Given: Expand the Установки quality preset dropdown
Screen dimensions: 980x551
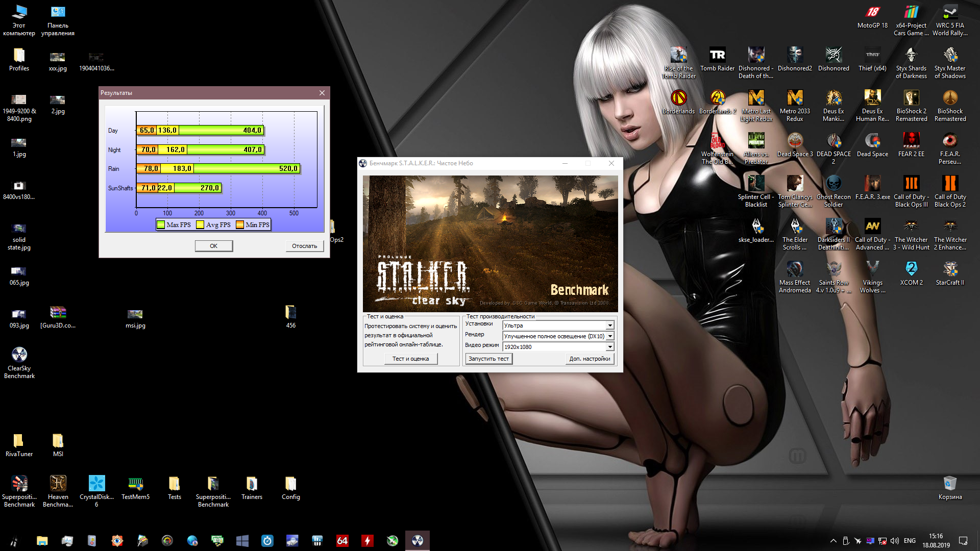Looking at the screenshot, I should [610, 325].
